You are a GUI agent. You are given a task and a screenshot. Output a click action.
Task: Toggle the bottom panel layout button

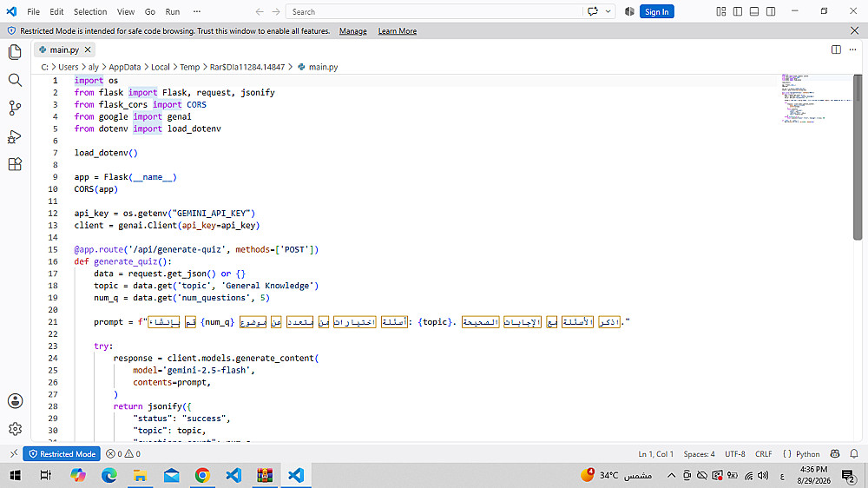pos(754,11)
